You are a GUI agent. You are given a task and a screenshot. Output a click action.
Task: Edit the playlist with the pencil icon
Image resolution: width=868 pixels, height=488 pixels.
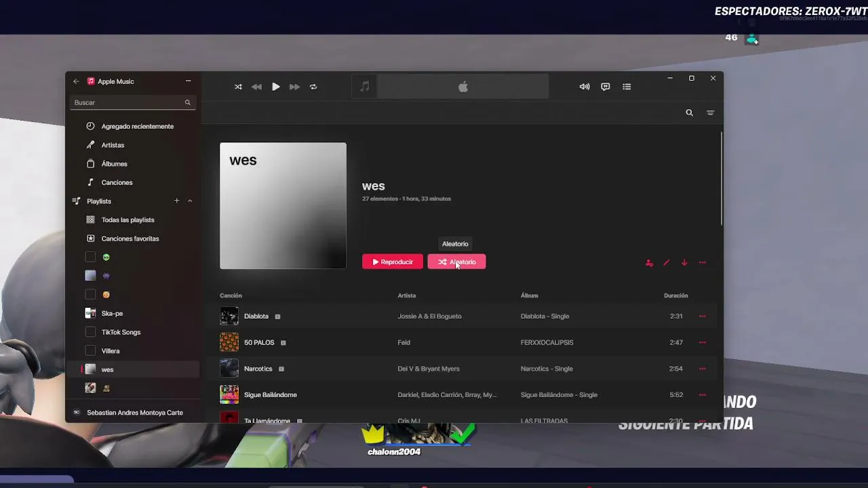(666, 263)
